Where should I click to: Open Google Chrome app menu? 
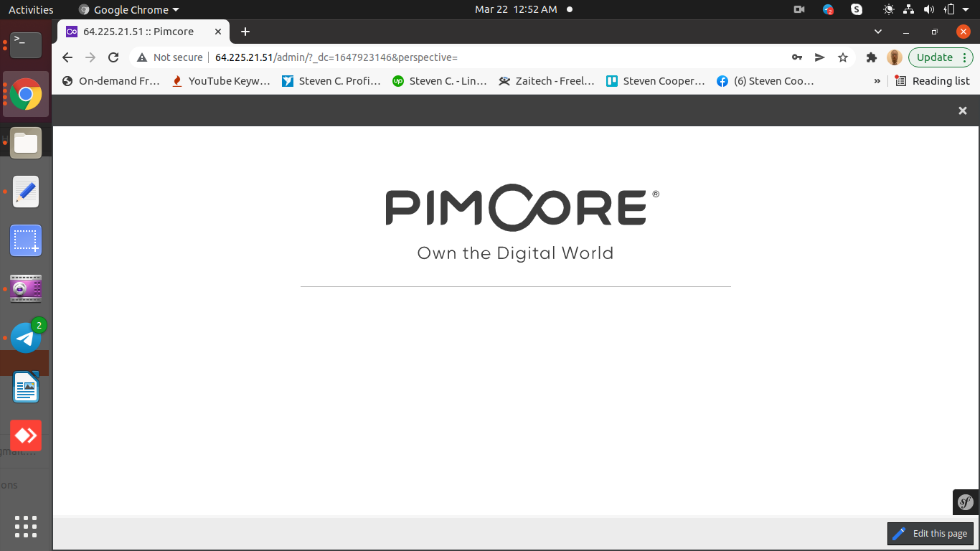(128, 9)
